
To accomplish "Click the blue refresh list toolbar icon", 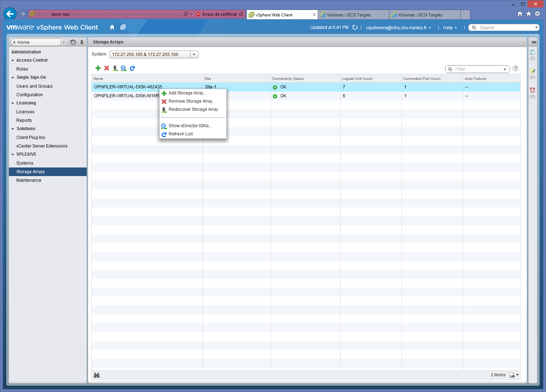I will click(x=132, y=68).
